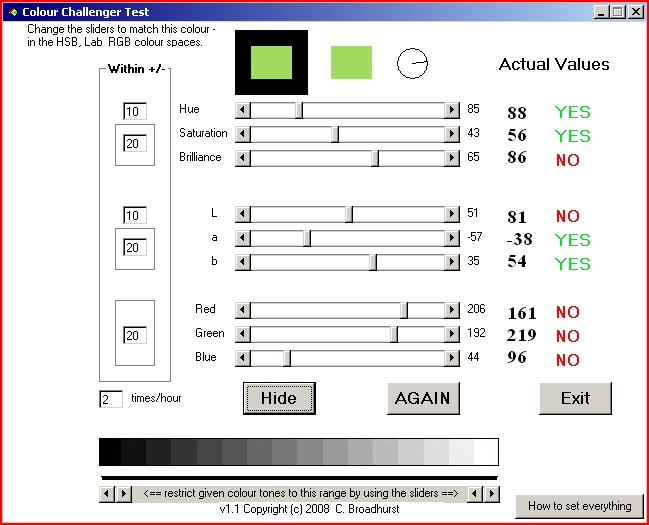Click the Green slider thumb
649x525 pixels.
(394, 333)
